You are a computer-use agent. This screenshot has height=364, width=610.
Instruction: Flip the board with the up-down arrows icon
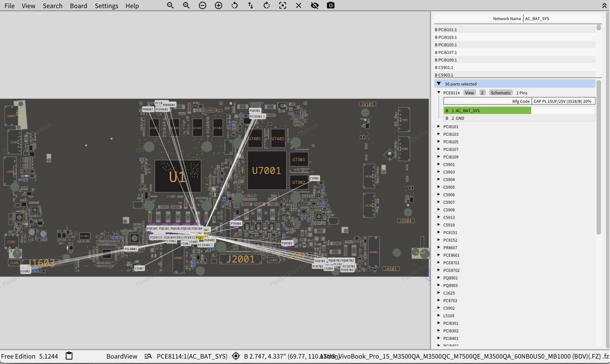tap(250, 5)
